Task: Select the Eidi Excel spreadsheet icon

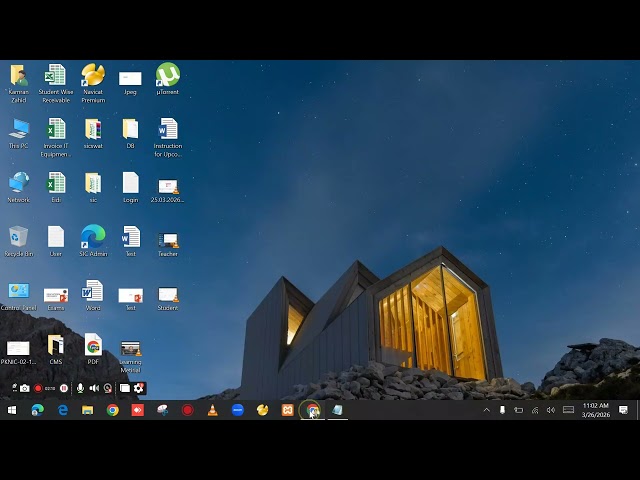Action: click(x=56, y=187)
